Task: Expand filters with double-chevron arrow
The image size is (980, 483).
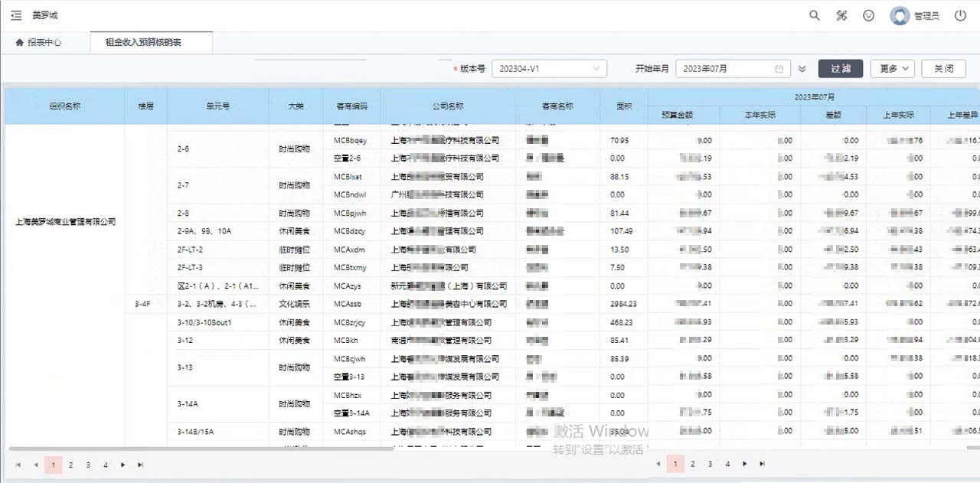Action: [802, 69]
